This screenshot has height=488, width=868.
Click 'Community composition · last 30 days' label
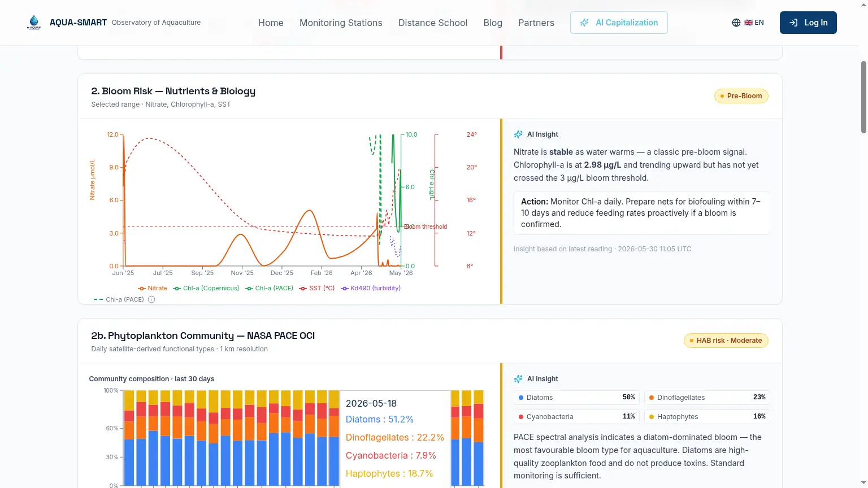point(151,379)
